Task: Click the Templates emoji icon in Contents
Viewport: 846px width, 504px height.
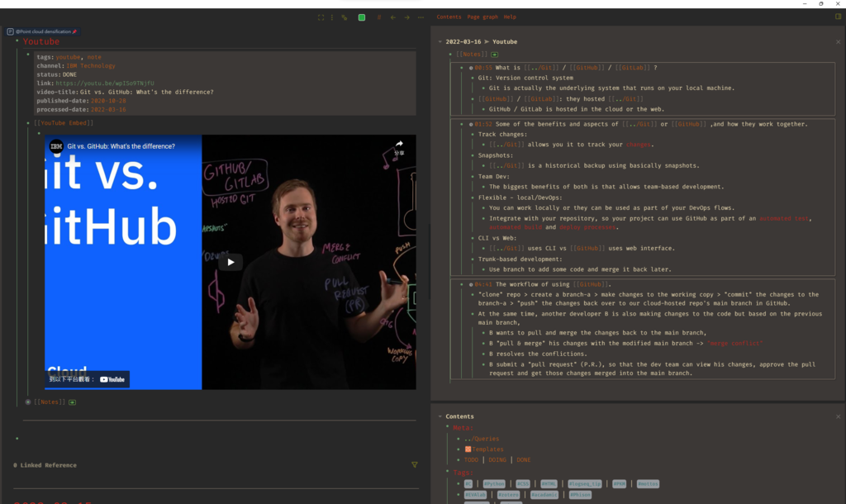Action: tap(468, 449)
